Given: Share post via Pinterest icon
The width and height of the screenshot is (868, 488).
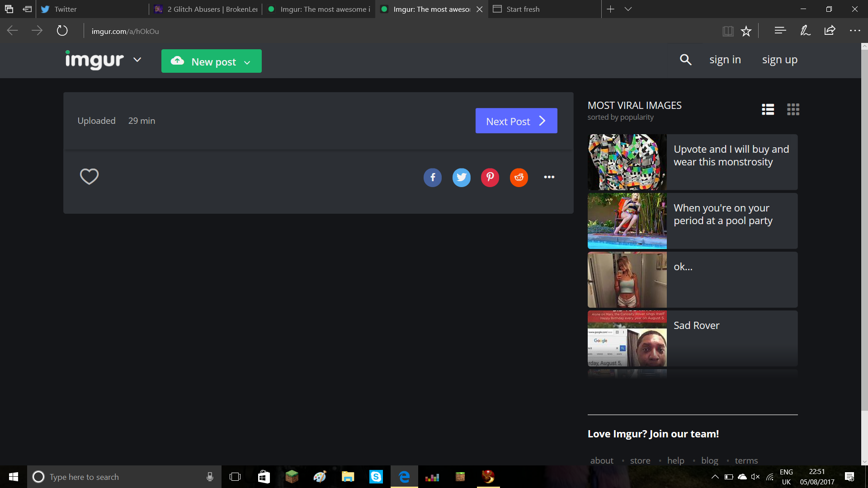Looking at the screenshot, I should pyautogui.click(x=490, y=177).
